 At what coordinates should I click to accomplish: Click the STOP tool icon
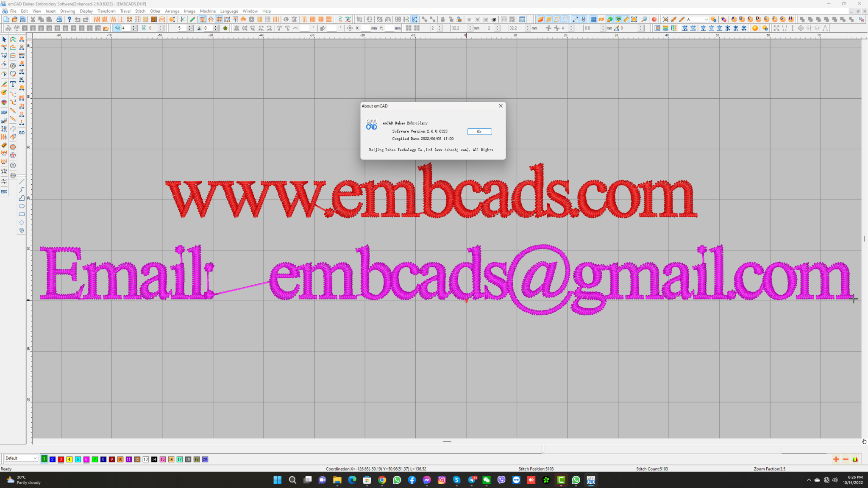click(4, 112)
